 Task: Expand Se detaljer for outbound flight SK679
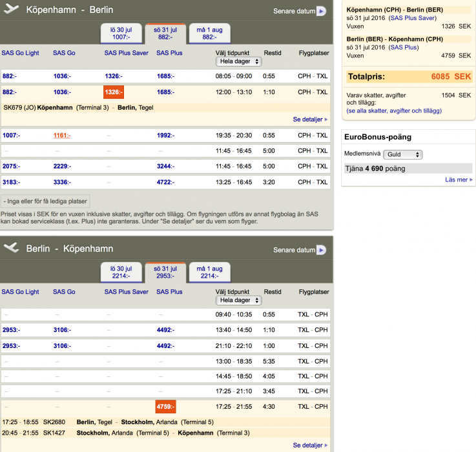coord(310,119)
